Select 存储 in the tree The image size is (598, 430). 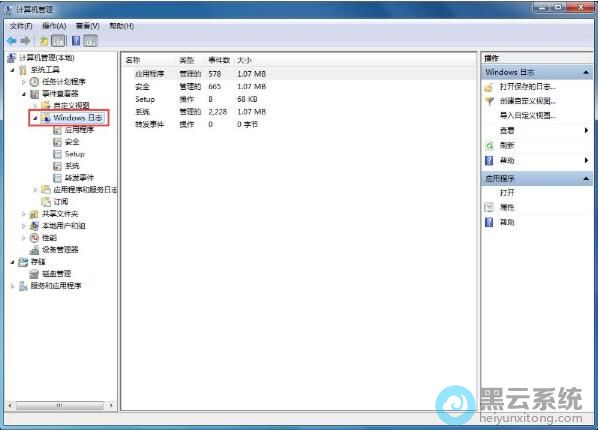coord(38,262)
